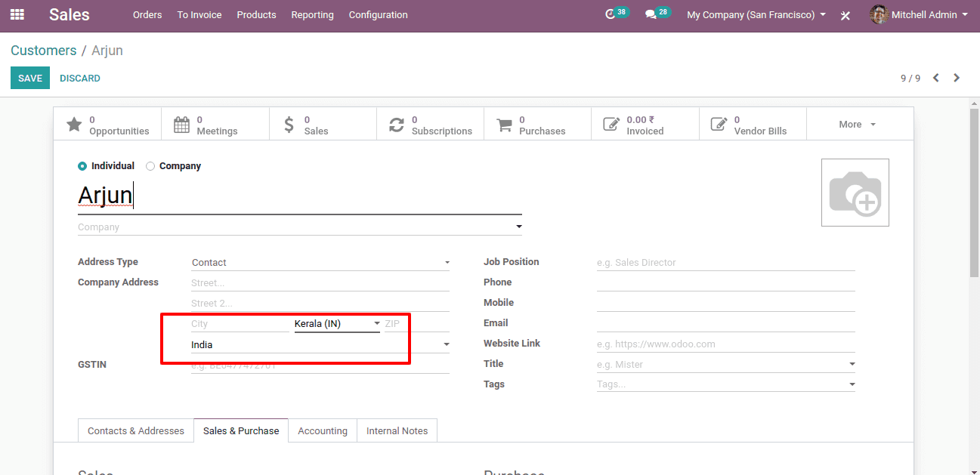Viewport: 980px width, 475px height.
Task: Click the Phone input field
Action: 725,282
